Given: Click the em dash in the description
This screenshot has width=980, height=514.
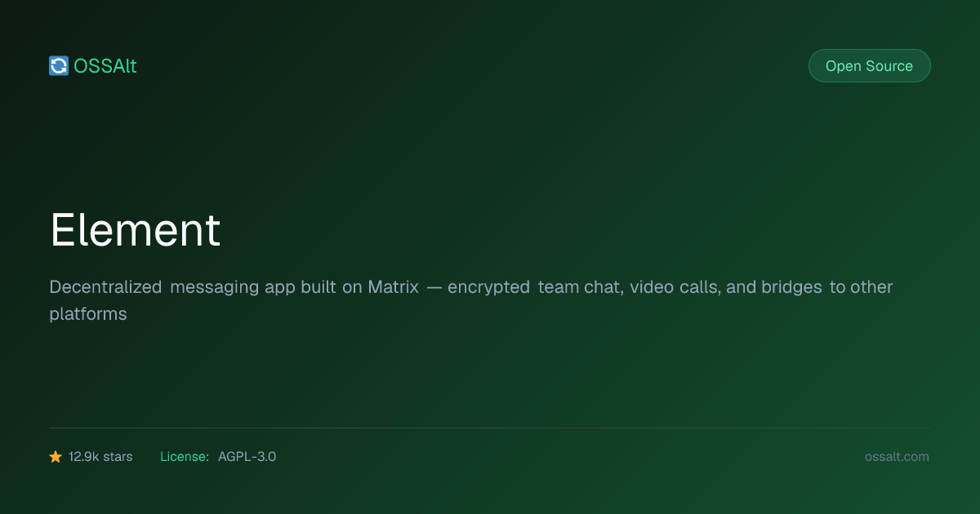Looking at the screenshot, I should (x=434, y=288).
